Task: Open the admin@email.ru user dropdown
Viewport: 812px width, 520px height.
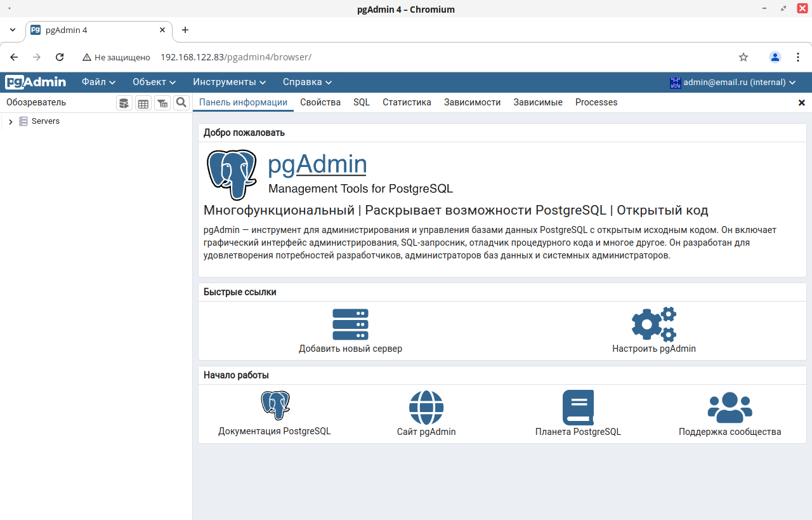Action: 733,82
